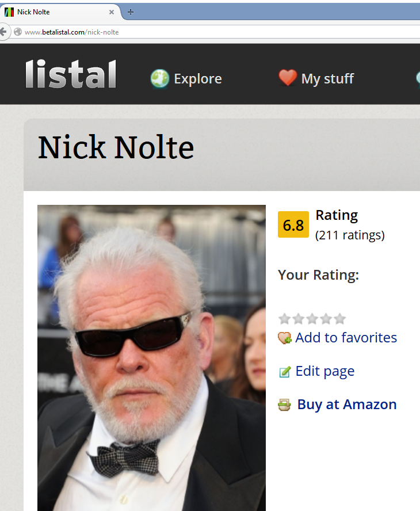
Task: Open the Nick Nolte profile photo
Action: (151, 358)
